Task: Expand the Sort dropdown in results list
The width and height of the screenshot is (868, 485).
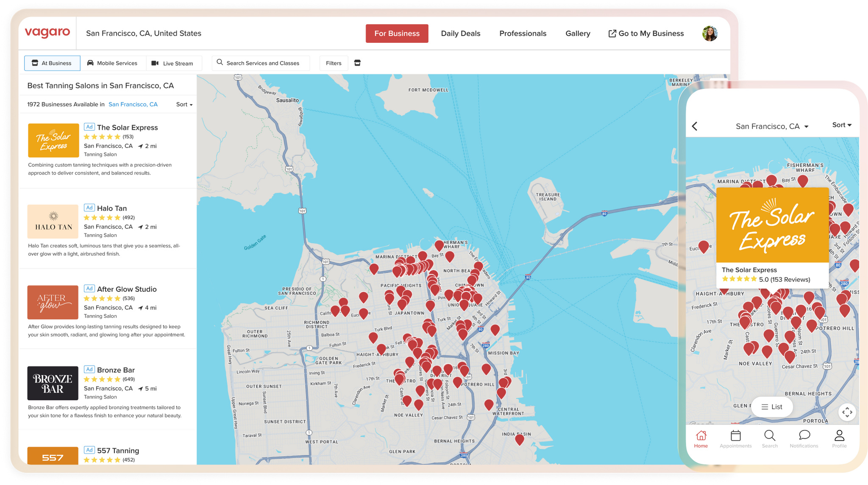Action: (184, 104)
